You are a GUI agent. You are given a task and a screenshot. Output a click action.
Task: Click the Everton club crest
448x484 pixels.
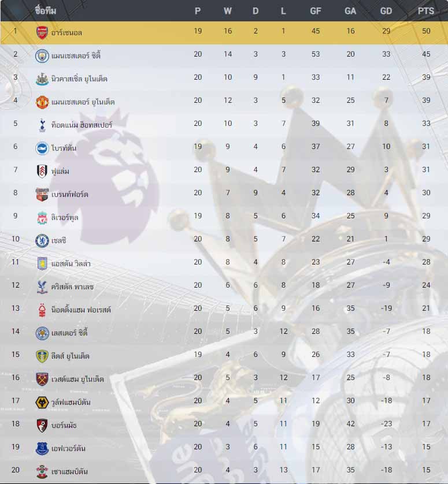(x=42, y=449)
